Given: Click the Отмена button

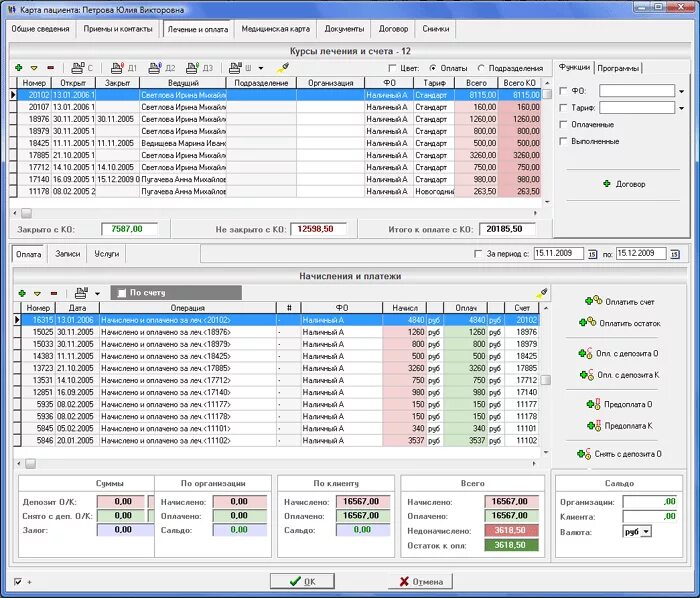Looking at the screenshot, I should (420, 581).
